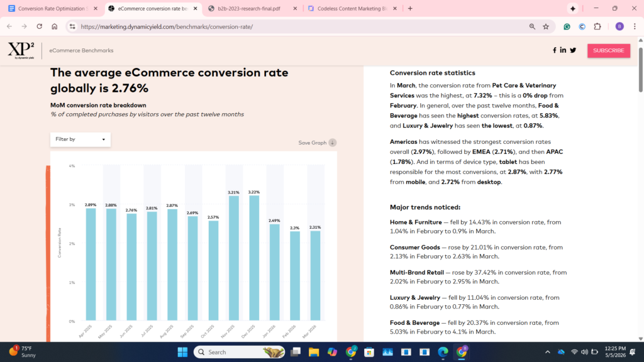Viewport: 644px width, 362px height.
Task: Click the Mar 2026 bar showing 2.31%
Action: (316, 276)
